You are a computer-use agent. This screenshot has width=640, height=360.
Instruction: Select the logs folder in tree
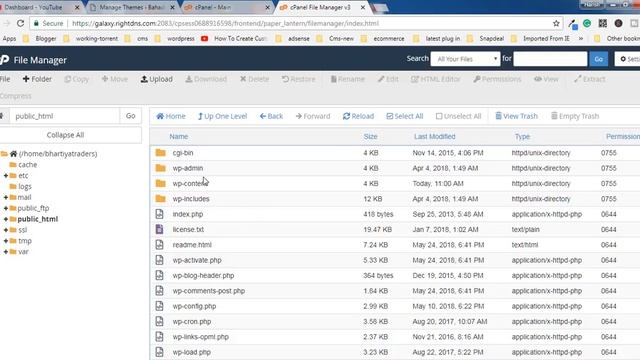(x=24, y=187)
